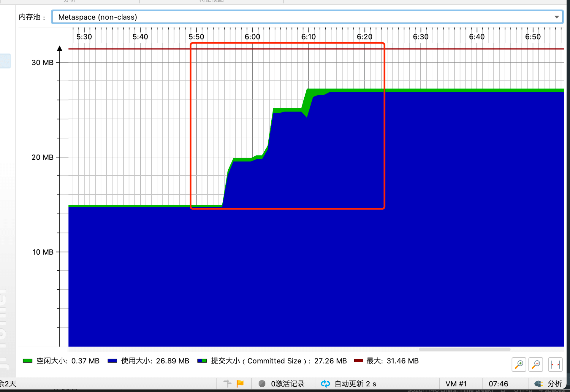Click the green 空闲大小 legend swatch
The width and height of the screenshot is (570, 392).
click(28, 361)
